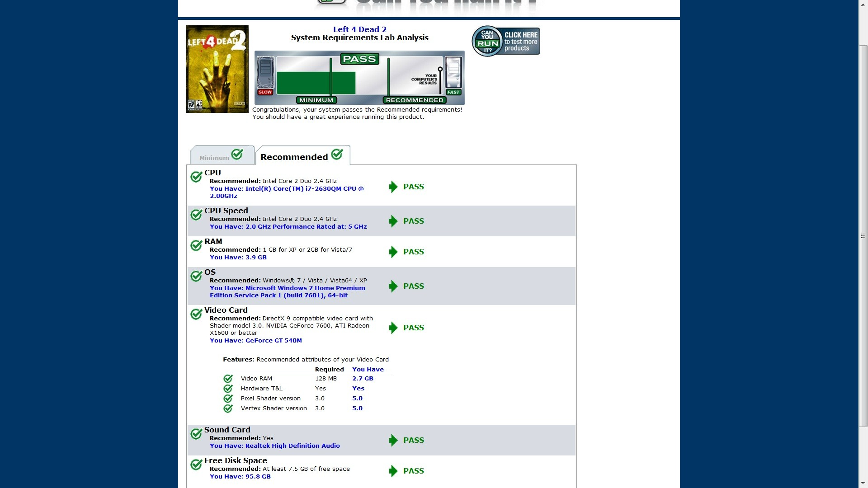Viewport: 868px width, 488px height.
Task: Click the checkmark icon next to Vertex Shader version
Action: (x=228, y=408)
